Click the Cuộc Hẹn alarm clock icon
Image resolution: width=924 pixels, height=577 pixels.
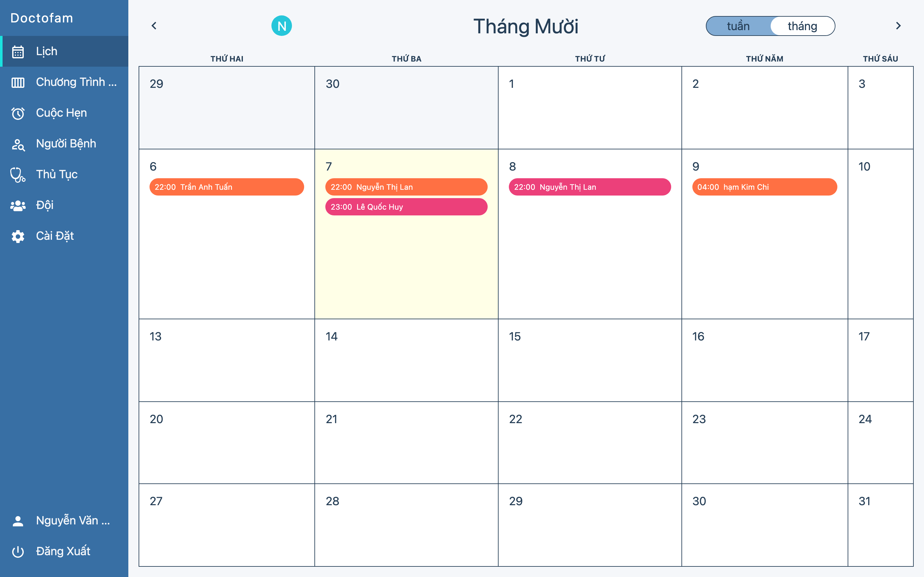[x=18, y=113]
